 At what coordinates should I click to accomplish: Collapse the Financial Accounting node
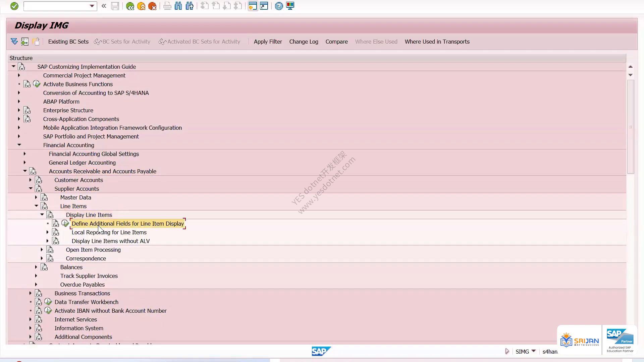click(x=19, y=145)
